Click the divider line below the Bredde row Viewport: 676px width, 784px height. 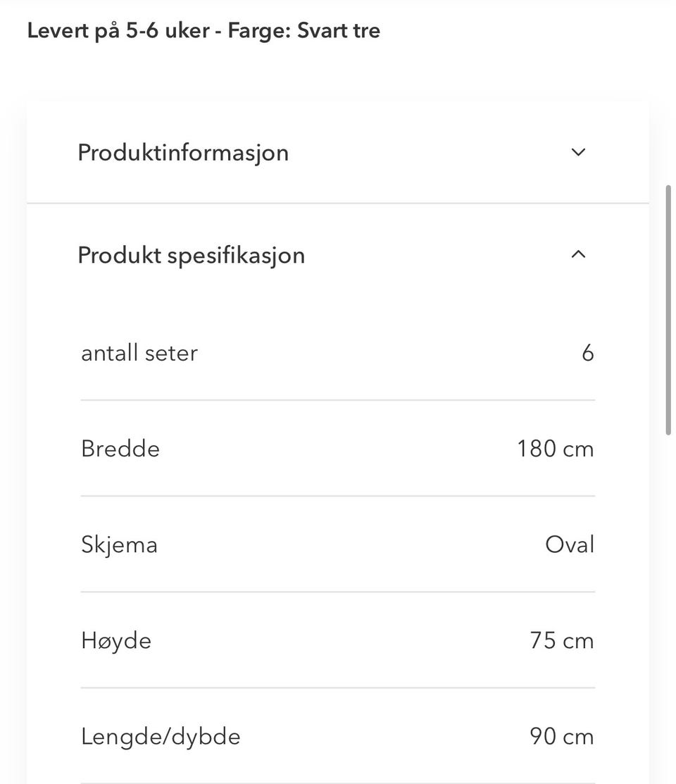coord(338,496)
